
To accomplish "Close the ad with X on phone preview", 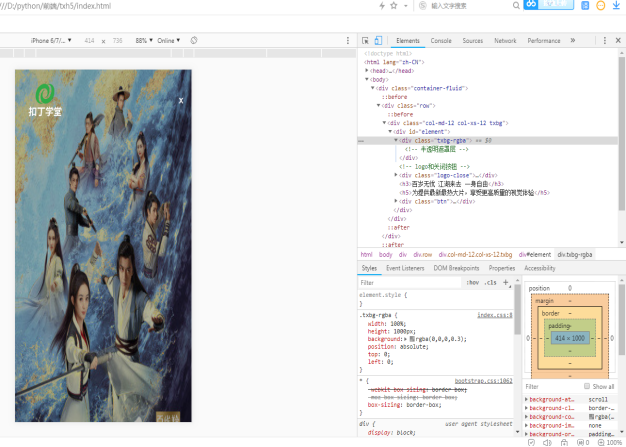I will coord(181,101).
